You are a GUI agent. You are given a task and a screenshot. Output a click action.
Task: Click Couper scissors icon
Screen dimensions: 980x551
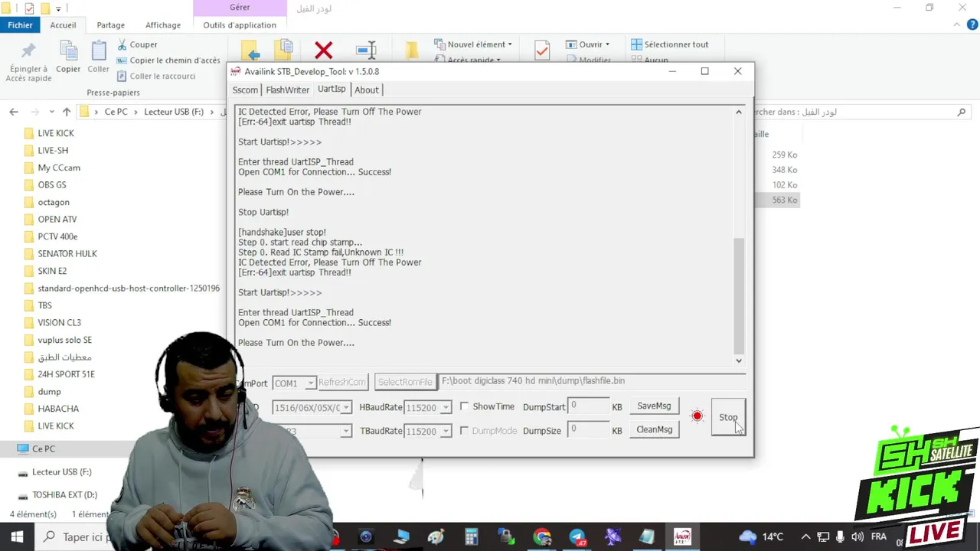122,44
